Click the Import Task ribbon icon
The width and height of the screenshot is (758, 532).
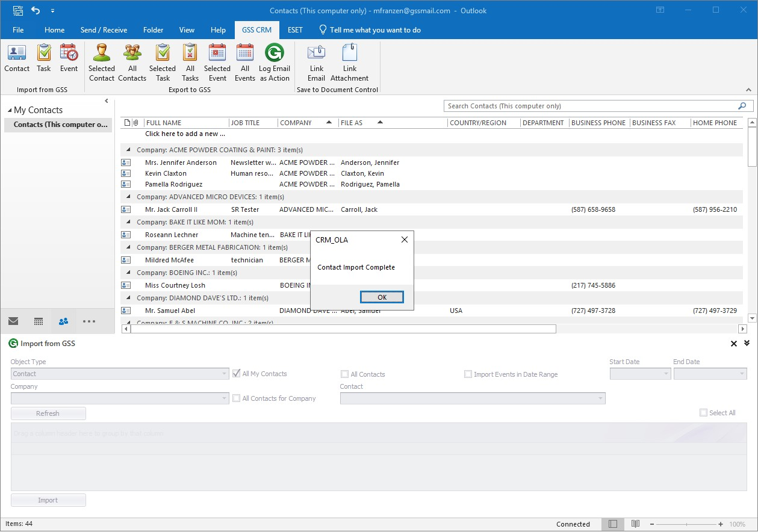tap(44, 58)
